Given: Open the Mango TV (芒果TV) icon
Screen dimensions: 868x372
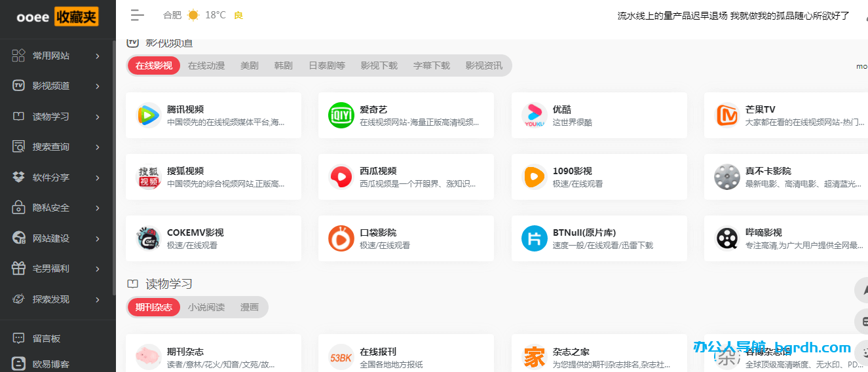Looking at the screenshot, I should coord(727,115).
